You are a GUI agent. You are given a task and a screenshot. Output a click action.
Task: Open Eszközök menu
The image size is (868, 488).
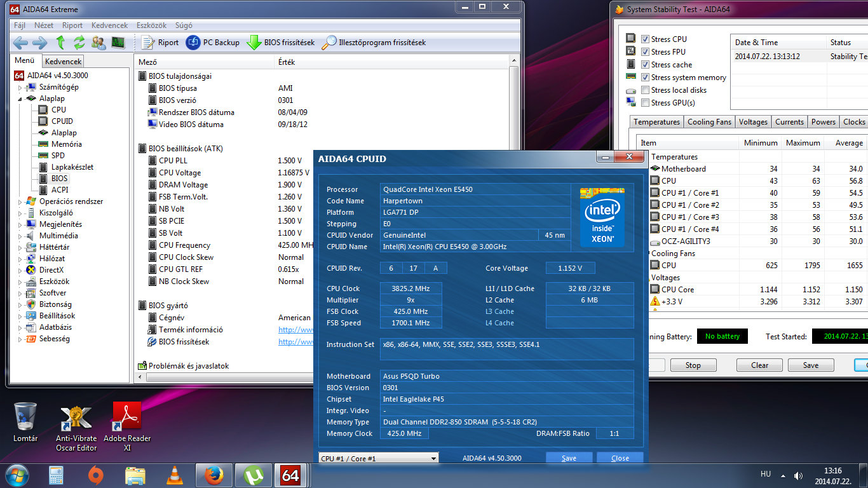pyautogui.click(x=151, y=25)
